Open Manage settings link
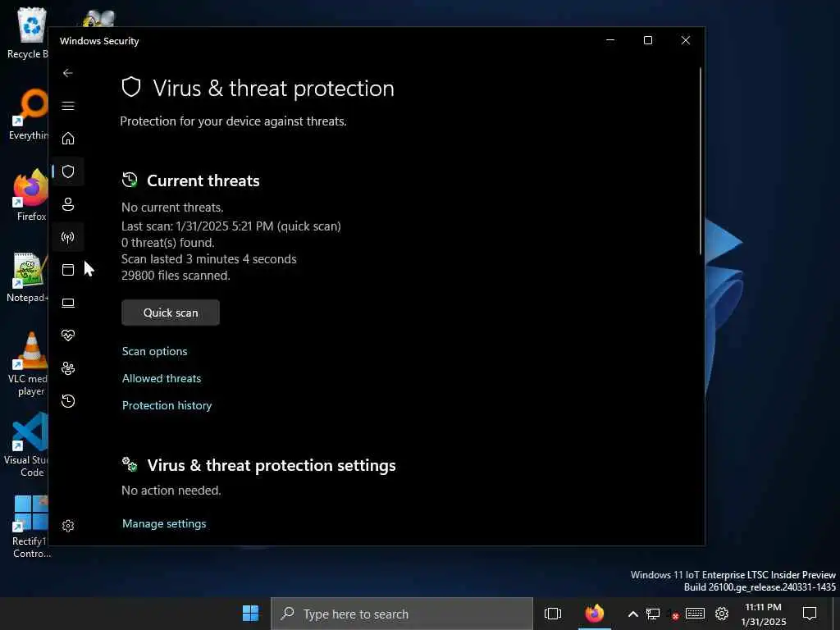 (164, 523)
